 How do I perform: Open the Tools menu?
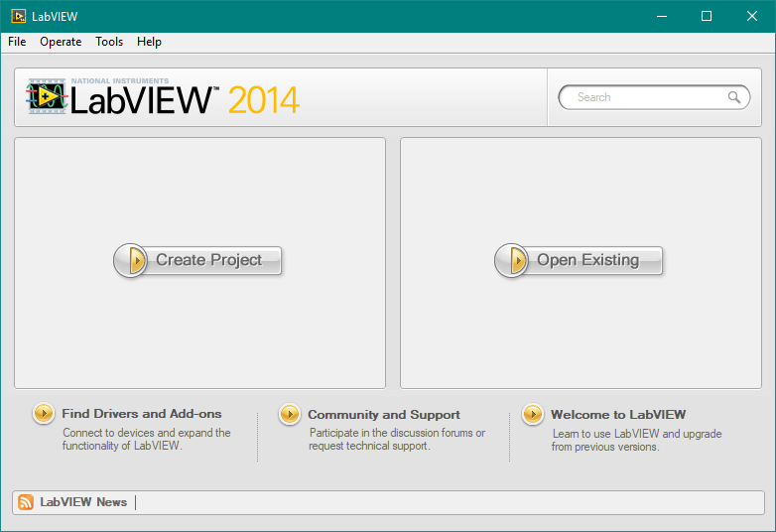tap(109, 42)
